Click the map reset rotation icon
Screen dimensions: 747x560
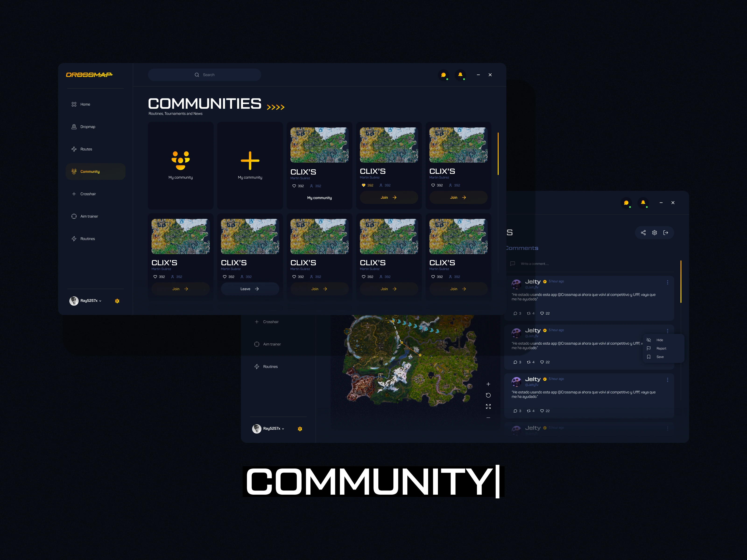(x=488, y=395)
